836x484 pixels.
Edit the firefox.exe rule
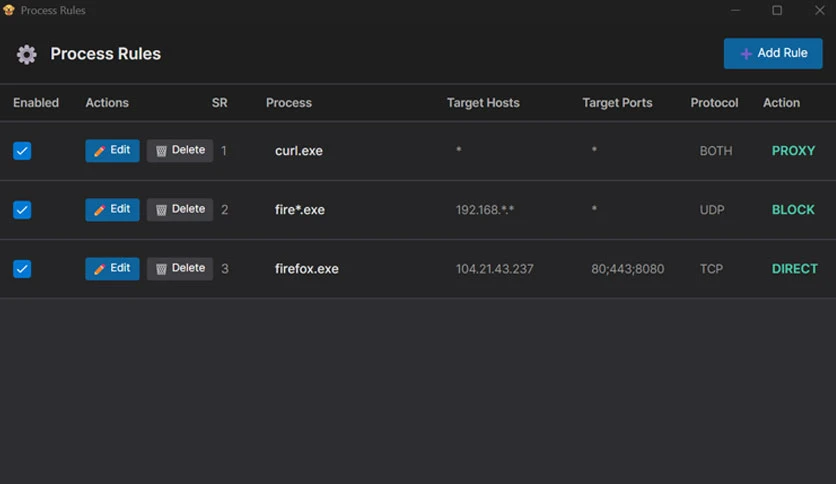[x=112, y=268]
